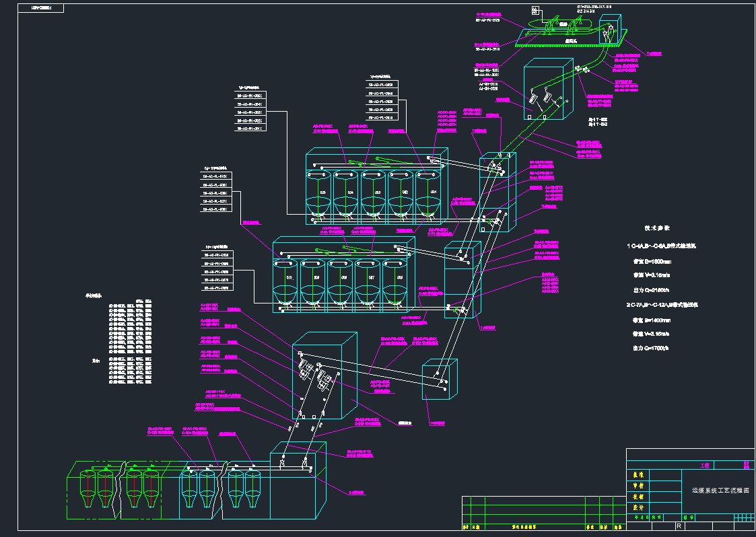Image resolution: width=756 pixels, height=537 pixels.
Task: Select the green toothed berth line under the ship
Action: (565, 46)
